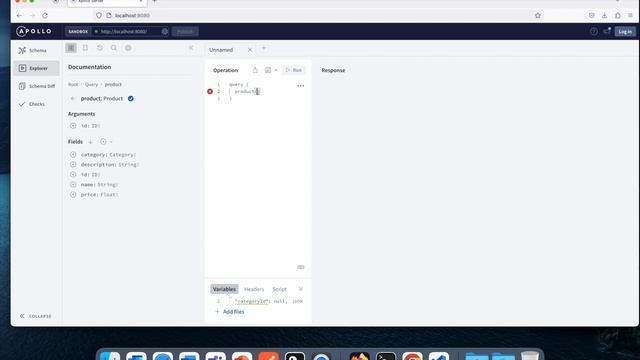The width and height of the screenshot is (640, 360).
Task: Switch to the Variables tab
Action: coord(224,289)
